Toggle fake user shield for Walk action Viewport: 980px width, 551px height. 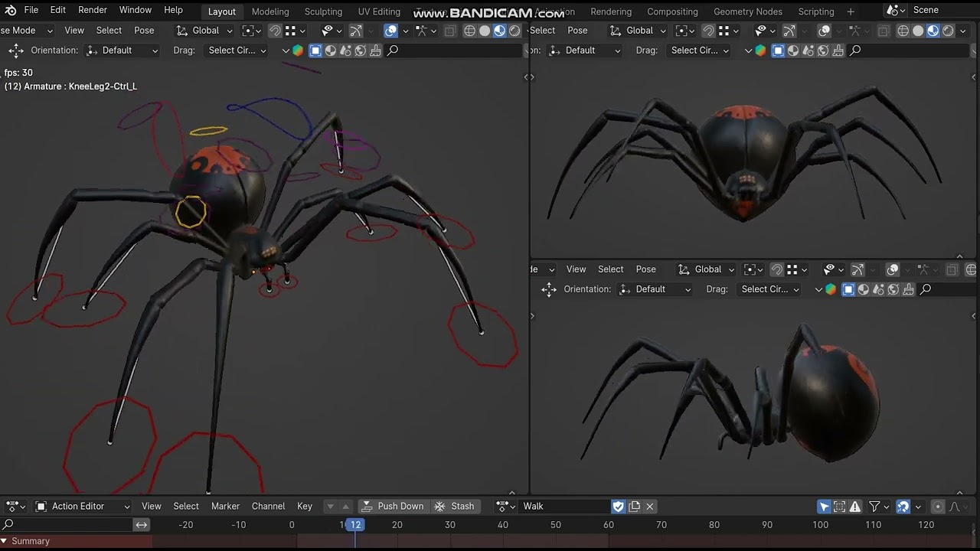pos(618,507)
